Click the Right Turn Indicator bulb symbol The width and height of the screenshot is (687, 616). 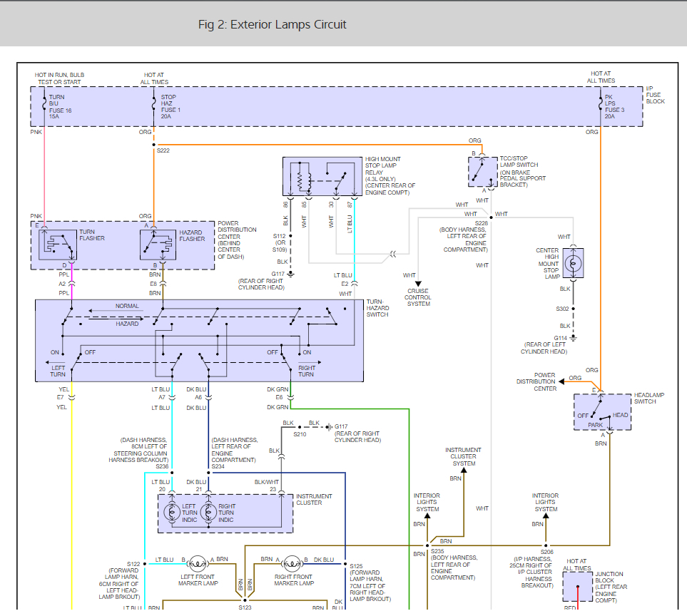[208, 513]
